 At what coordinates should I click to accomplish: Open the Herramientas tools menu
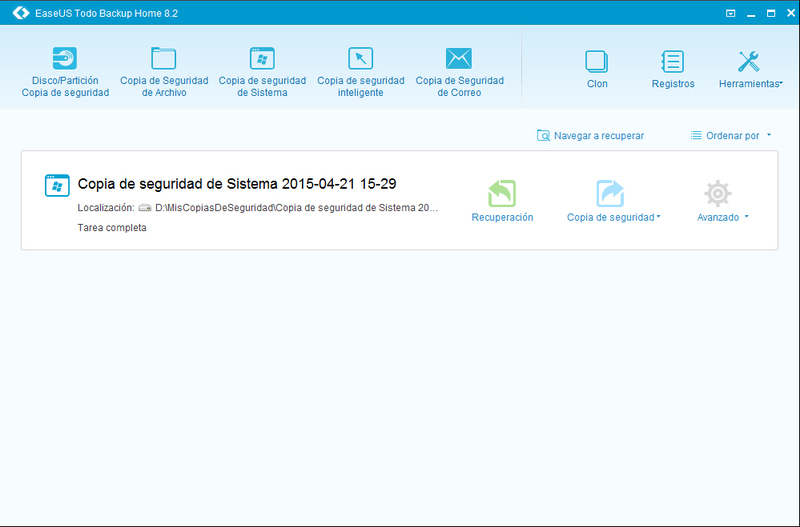coord(751,69)
